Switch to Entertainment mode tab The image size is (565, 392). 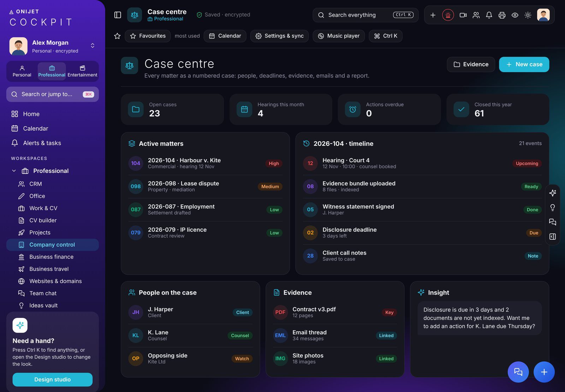(x=82, y=71)
